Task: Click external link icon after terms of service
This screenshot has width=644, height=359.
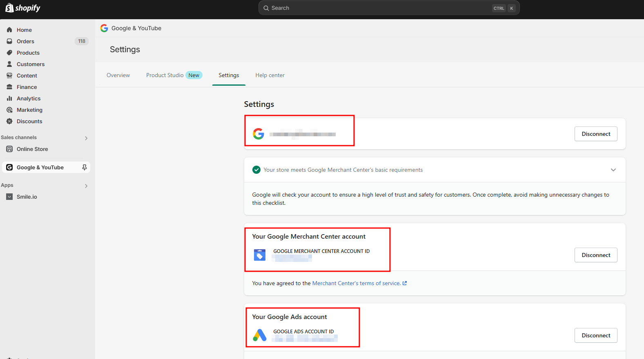Action: pos(405,283)
